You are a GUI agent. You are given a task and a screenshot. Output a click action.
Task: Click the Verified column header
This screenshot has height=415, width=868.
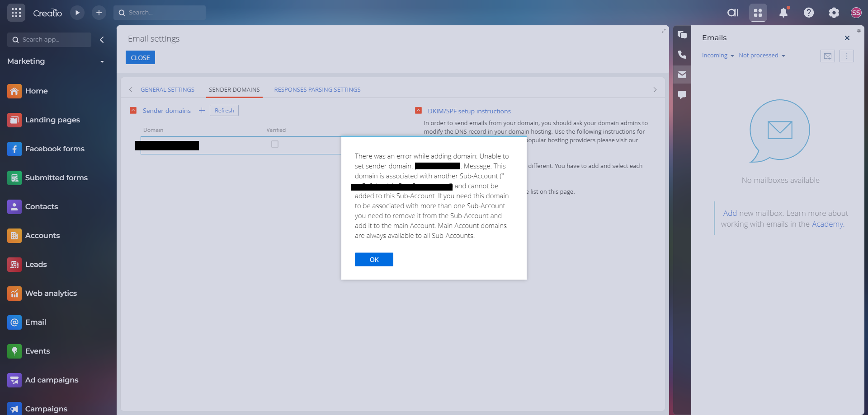pos(276,130)
